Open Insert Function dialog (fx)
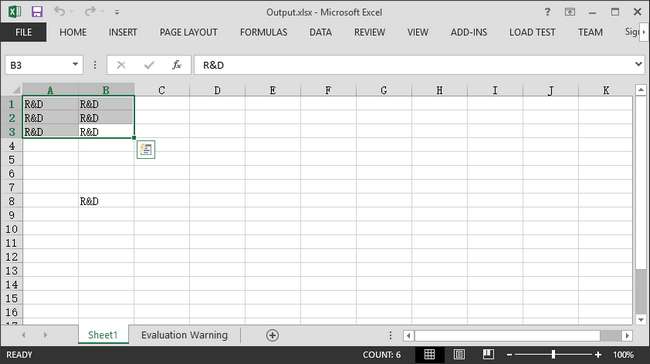This screenshot has height=364, width=650. [177, 65]
